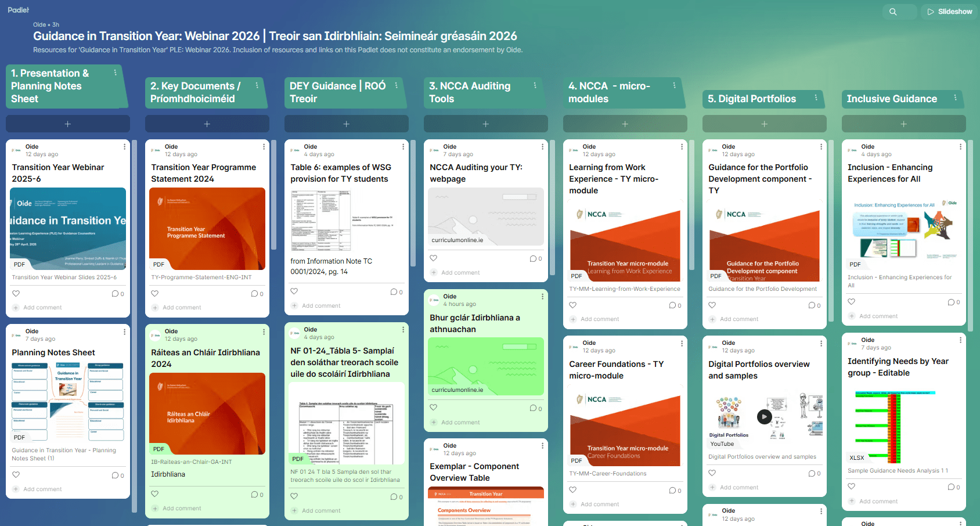This screenshot has height=526, width=980.
Task: Add post under 5. Digital Portfolios
Action: 765,124
